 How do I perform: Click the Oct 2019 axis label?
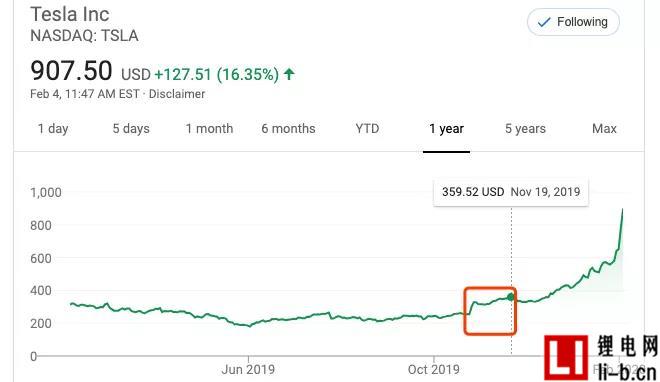[x=434, y=369]
